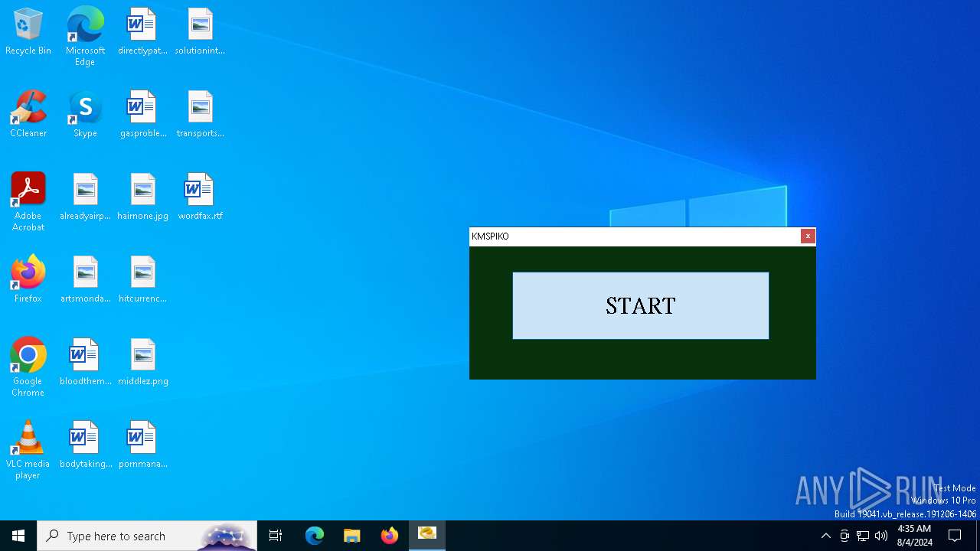
Task: Click the Meet Now tray icon
Action: [x=844, y=536]
